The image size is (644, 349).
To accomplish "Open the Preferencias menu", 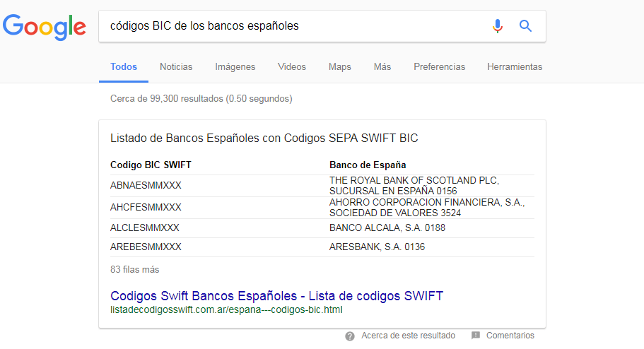I will (x=439, y=66).
